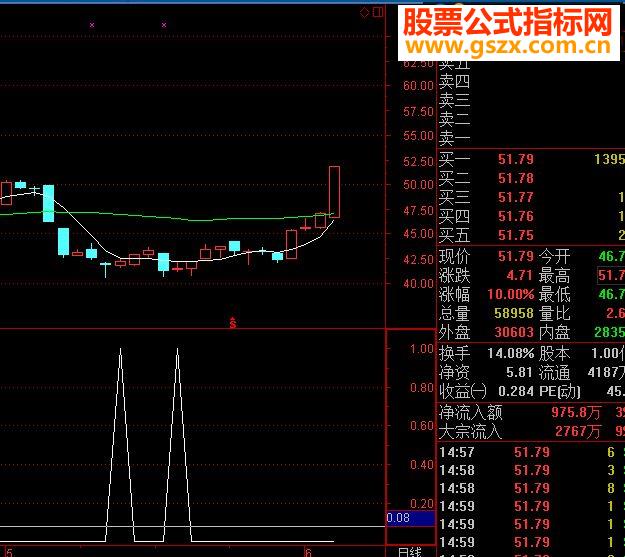This screenshot has width=625, height=557.
Task: Click the blue 0.08 indicator value box
Action: 410,518
